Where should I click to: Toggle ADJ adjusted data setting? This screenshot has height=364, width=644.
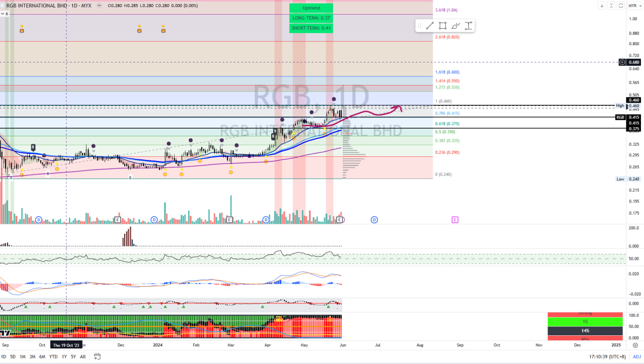pos(636,356)
